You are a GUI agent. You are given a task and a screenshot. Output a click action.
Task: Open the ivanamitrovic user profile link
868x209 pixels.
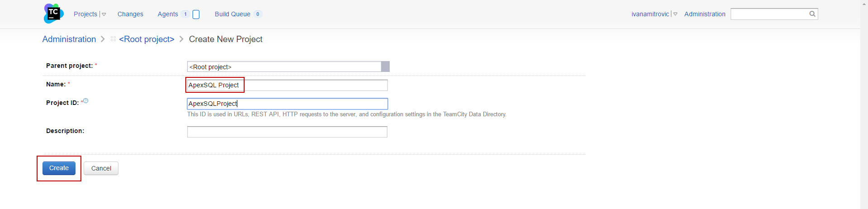coord(650,14)
